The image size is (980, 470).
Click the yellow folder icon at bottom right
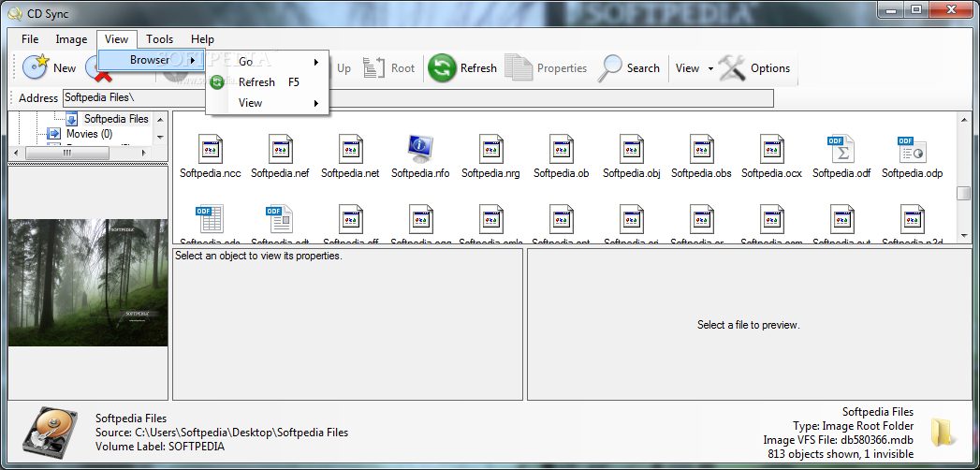(x=942, y=432)
